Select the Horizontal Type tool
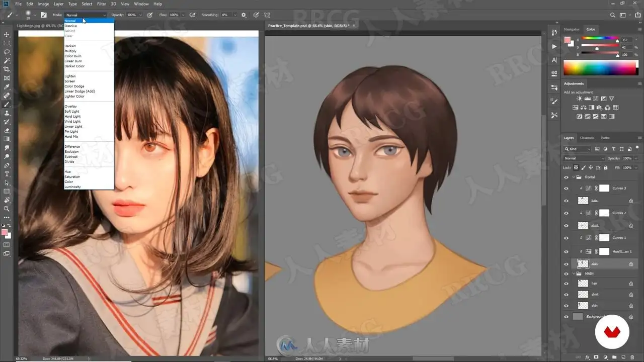 7,174
